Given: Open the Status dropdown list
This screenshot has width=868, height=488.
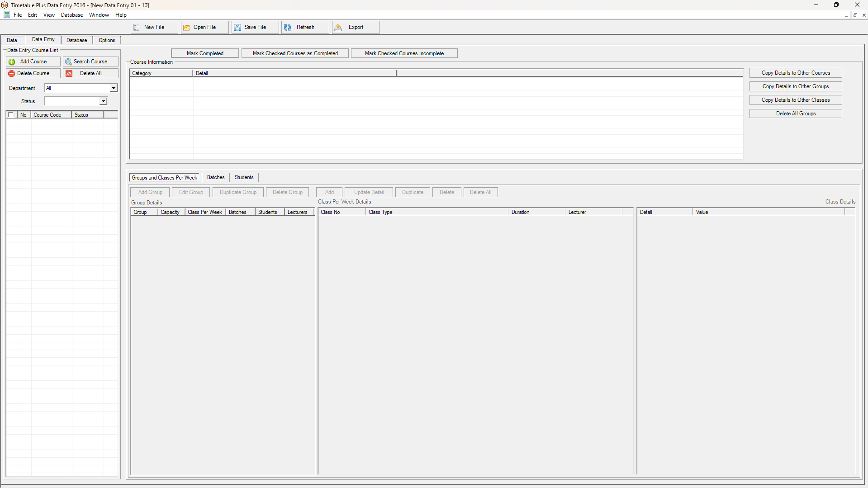Looking at the screenshot, I should click(x=103, y=101).
